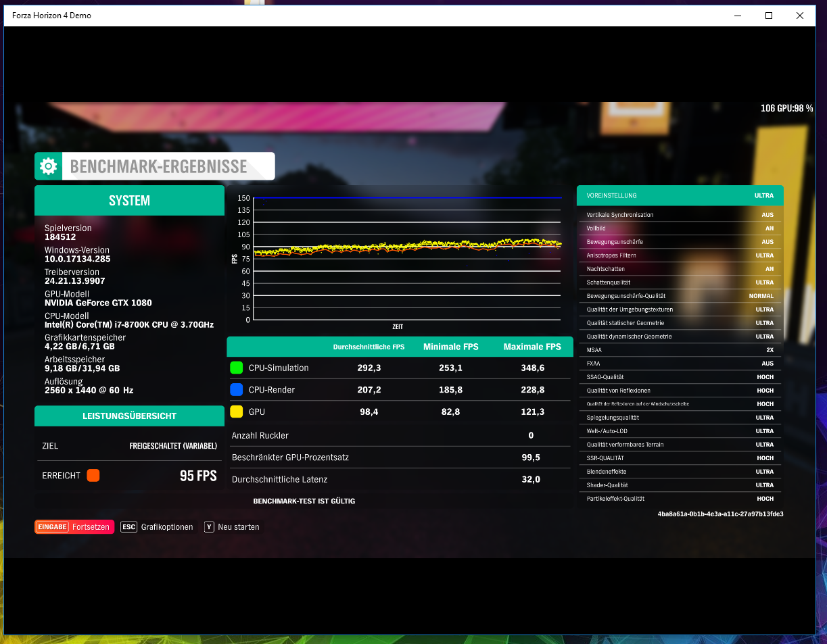Click the Qualität verformbares Terrain row
The image size is (827, 644).
click(680, 445)
